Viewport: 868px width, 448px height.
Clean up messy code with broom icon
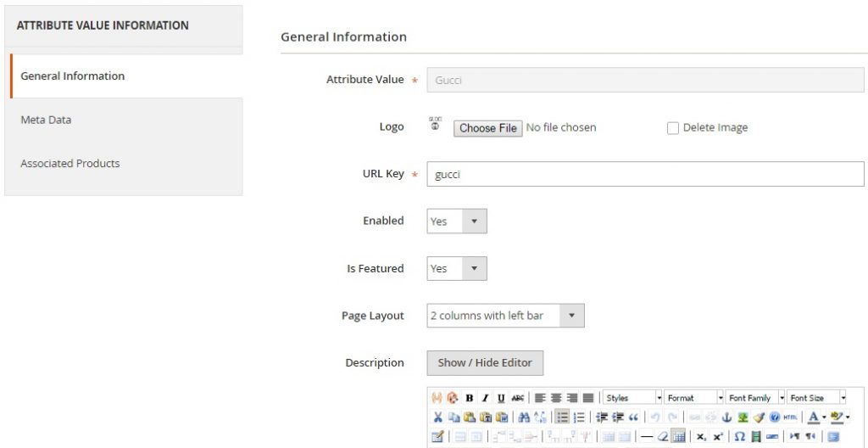coord(759,417)
